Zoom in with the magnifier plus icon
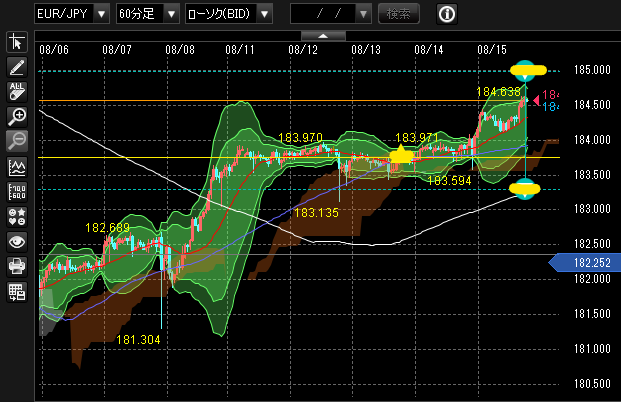Image resolution: width=621 pixels, height=402 pixels. pos(17,116)
